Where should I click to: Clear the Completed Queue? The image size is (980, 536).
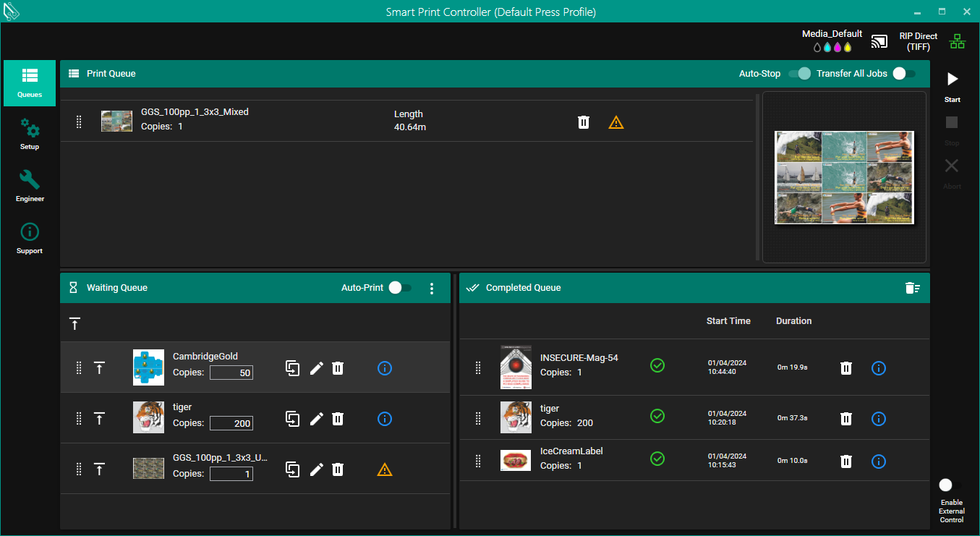coord(913,287)
